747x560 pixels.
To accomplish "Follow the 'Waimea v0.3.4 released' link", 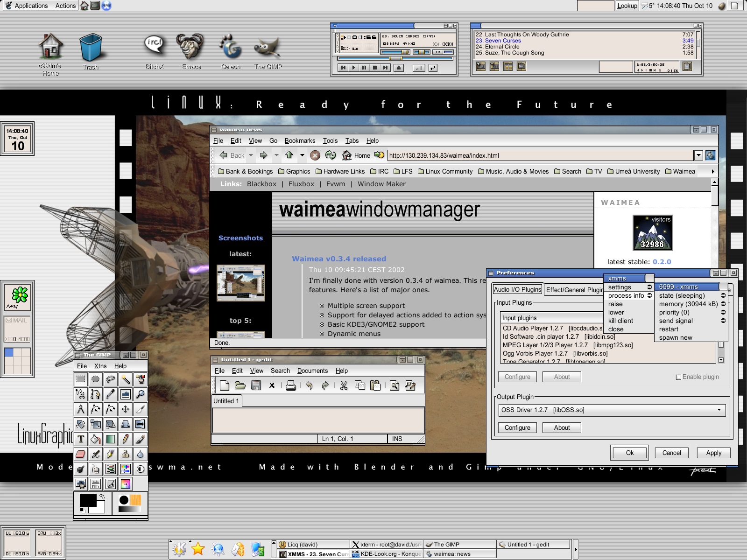I will 339,259.
